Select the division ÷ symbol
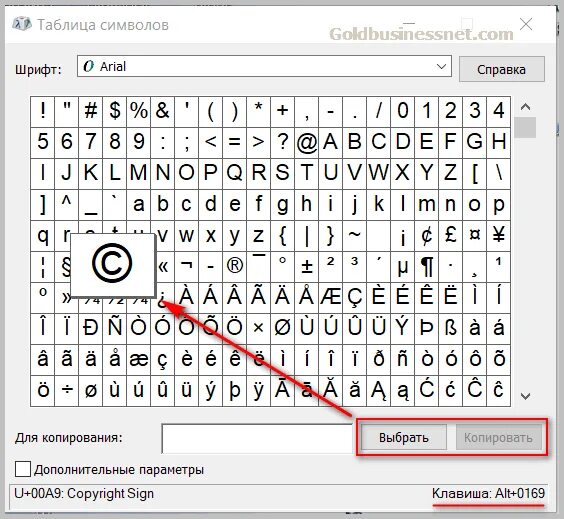 [x=67, y=391]
